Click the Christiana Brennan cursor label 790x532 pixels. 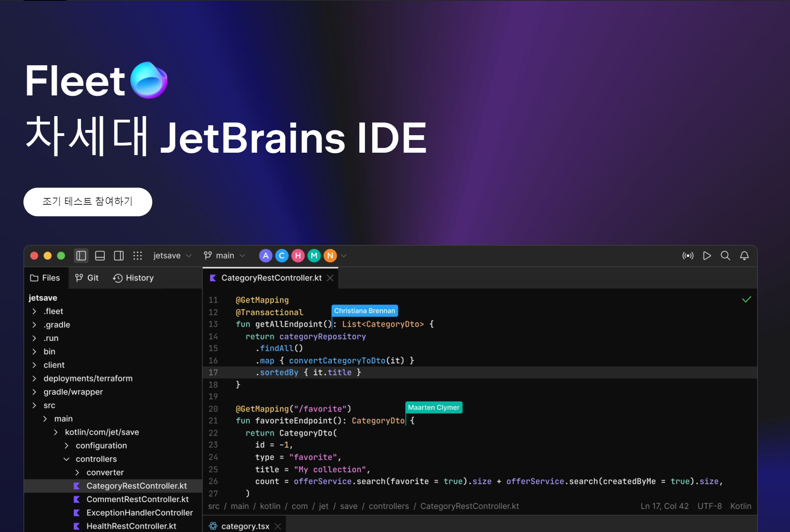point(365,311)
